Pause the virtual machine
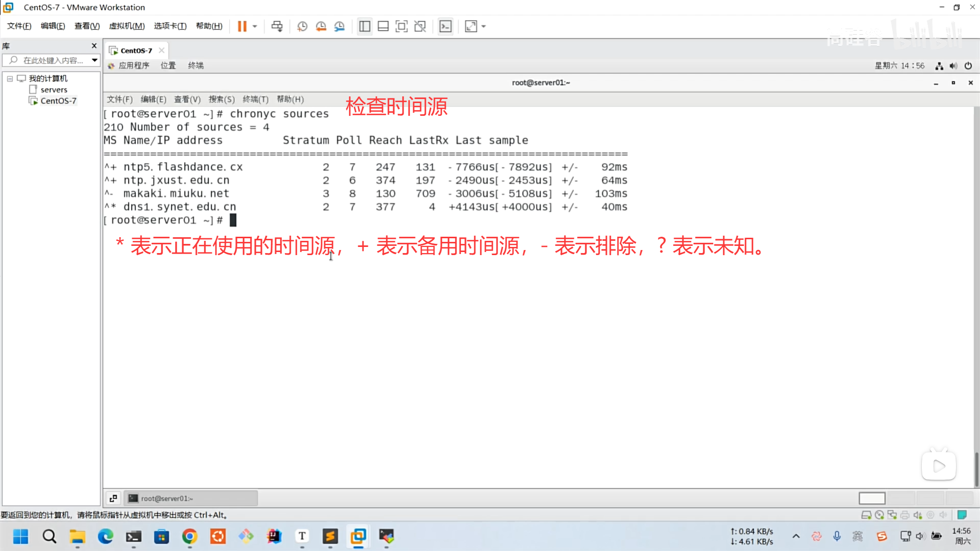Viewport: 980px width, 551px height. (x=242, y=26)
